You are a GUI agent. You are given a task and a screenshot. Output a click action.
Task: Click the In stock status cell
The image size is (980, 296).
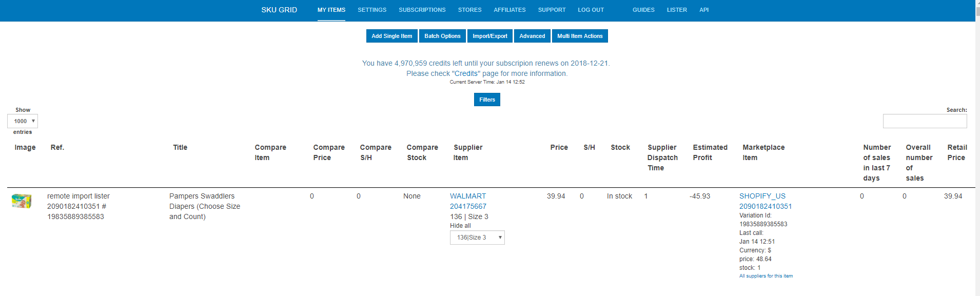pyautogui.click(x=619, y=196)
